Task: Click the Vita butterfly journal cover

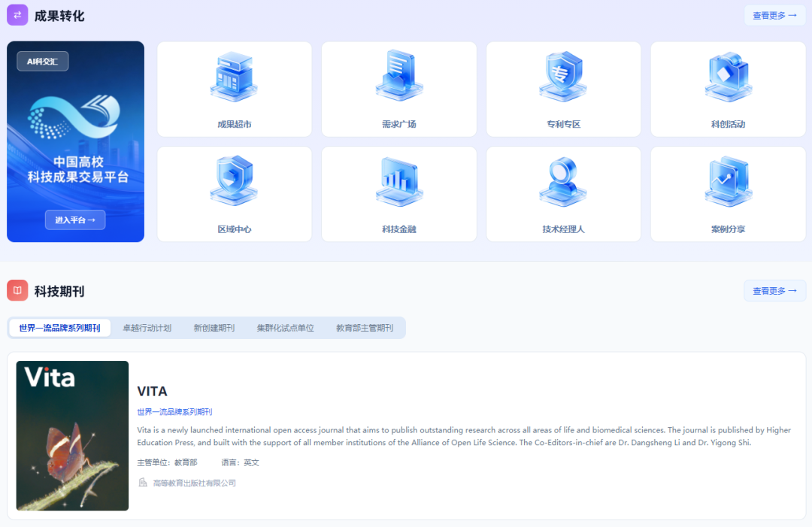Action: [72, 436]
